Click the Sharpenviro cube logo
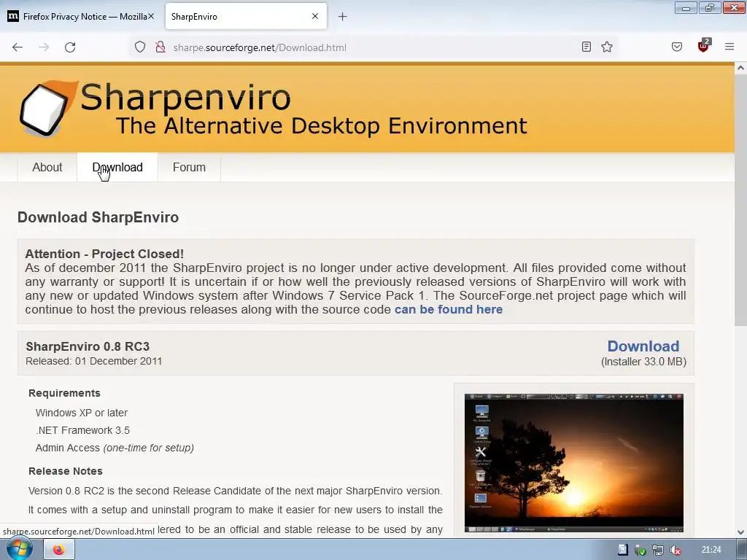The height and width of the screenshot is (560, 747). (x=47, y=109)
